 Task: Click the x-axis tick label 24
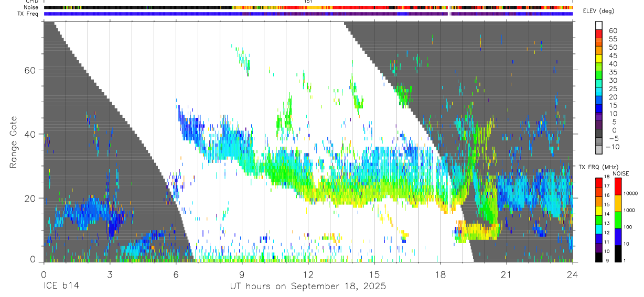[573, 273]
